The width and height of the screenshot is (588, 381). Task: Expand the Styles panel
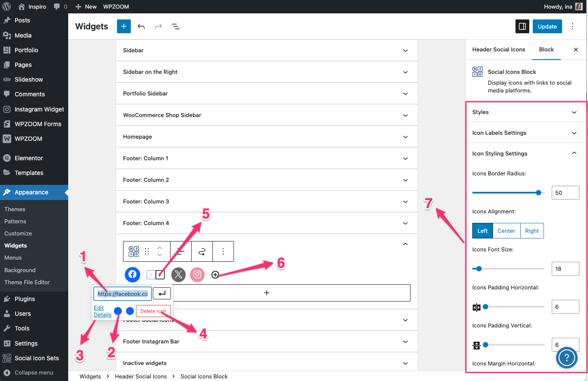point(525,112)
